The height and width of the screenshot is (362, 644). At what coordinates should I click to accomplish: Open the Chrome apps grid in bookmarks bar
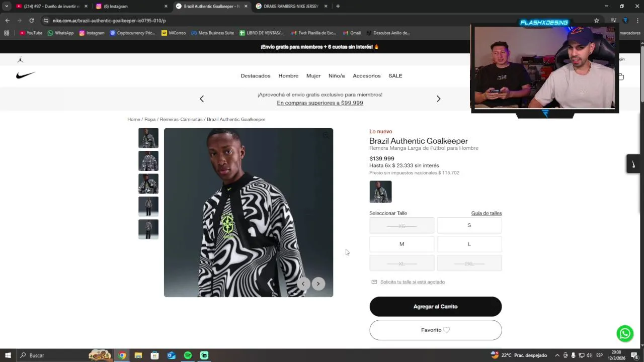(x=7, y=33)
